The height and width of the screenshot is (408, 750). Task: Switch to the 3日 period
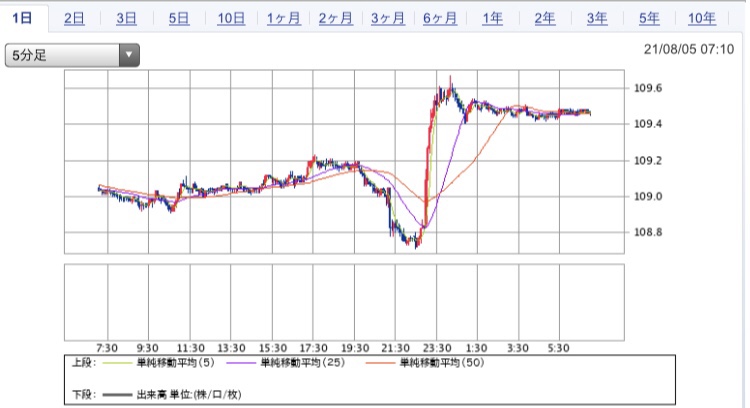pos(126,19)
